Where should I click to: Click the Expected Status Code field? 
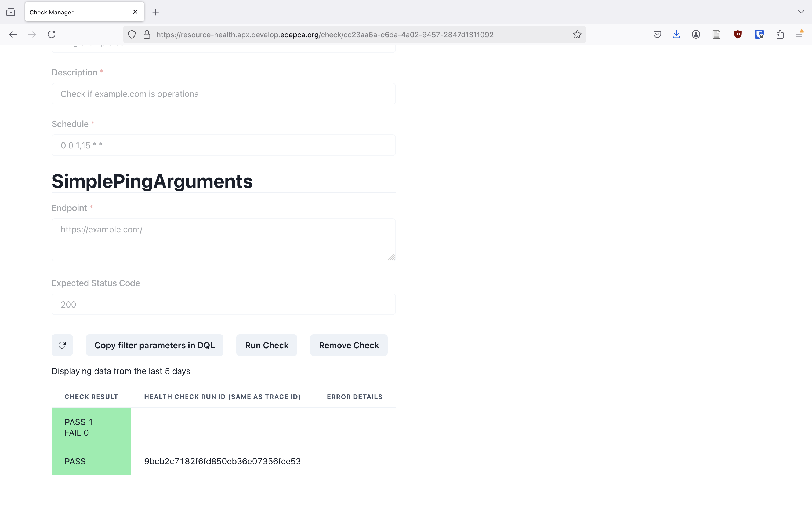(x=223, y=304)
